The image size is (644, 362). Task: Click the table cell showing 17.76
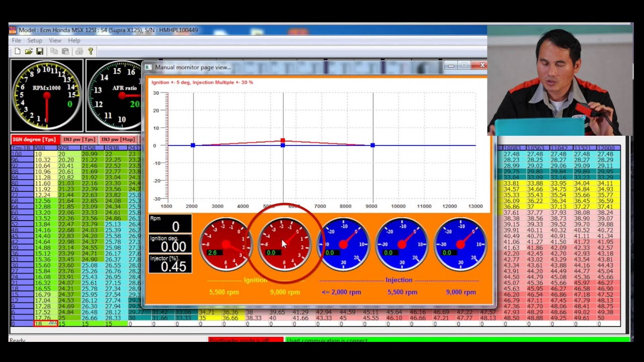tap(45, 318)
